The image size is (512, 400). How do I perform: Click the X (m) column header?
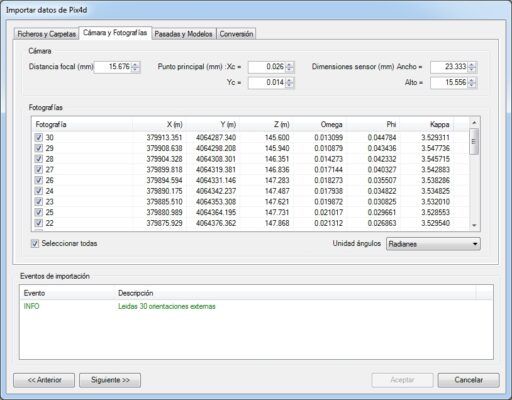click(x=159, y=124)
